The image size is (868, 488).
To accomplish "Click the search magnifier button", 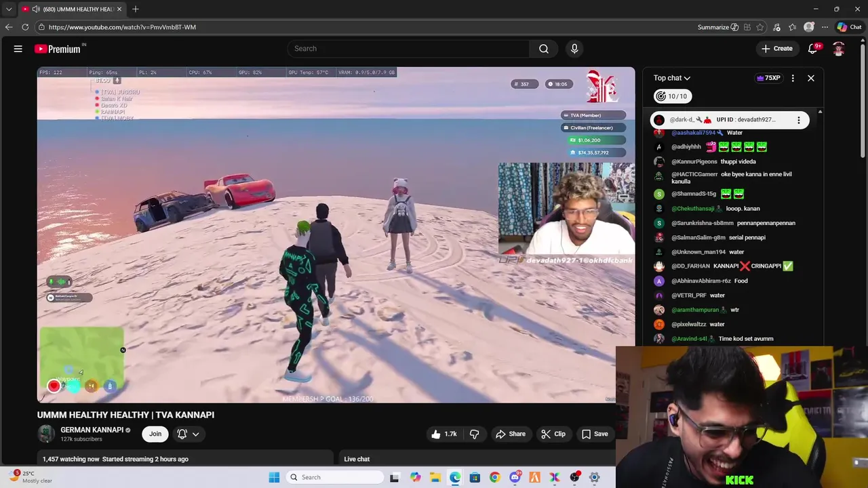I will [x=544, y=49].
